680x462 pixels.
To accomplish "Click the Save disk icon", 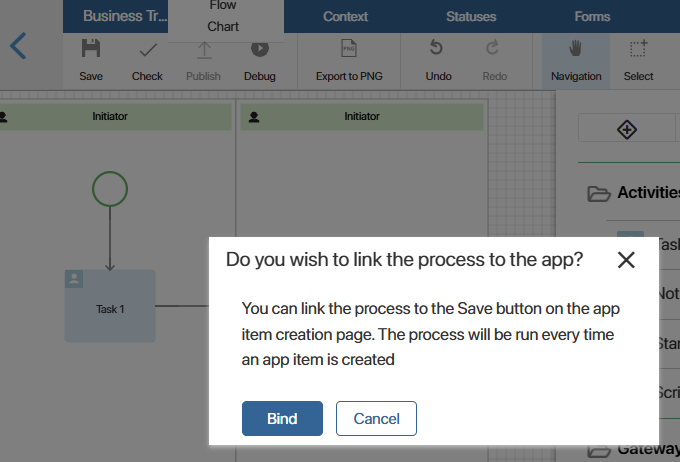I will tap(91, 49).
